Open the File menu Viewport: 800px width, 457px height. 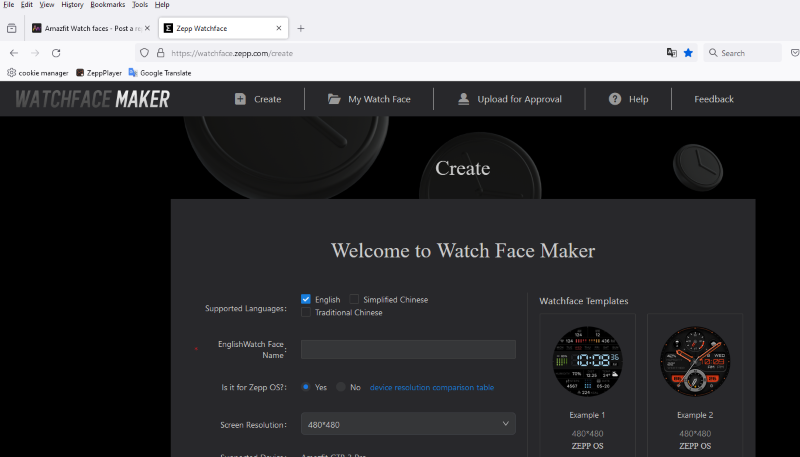[9, 5]
